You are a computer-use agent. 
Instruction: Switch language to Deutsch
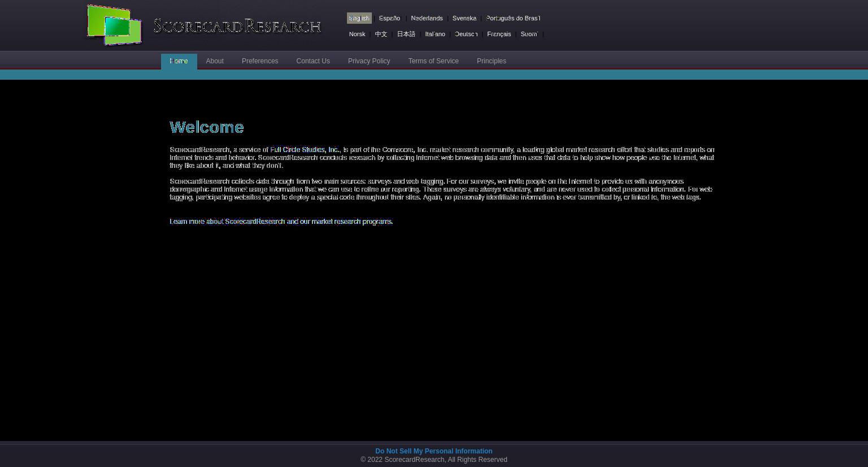(x=466, y=34)
